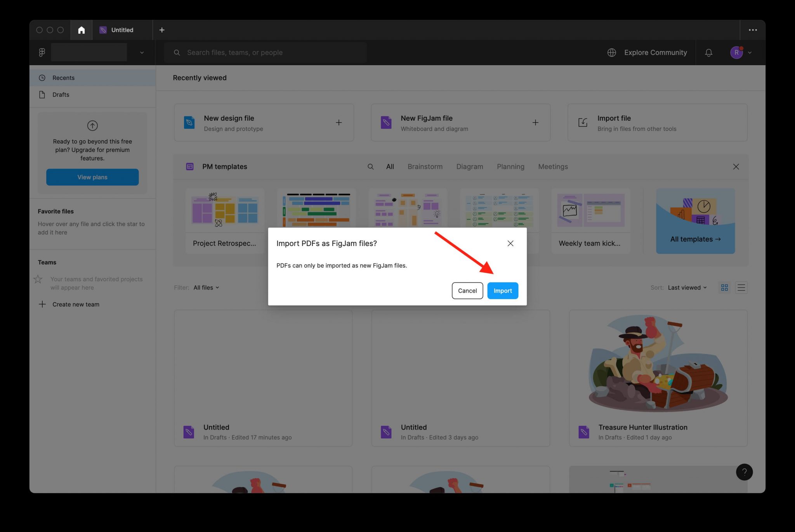Click the Explore Community globe icon
The width and height of the screenshot is (795, 532).
pyautogui.click(x=611, y=52)
